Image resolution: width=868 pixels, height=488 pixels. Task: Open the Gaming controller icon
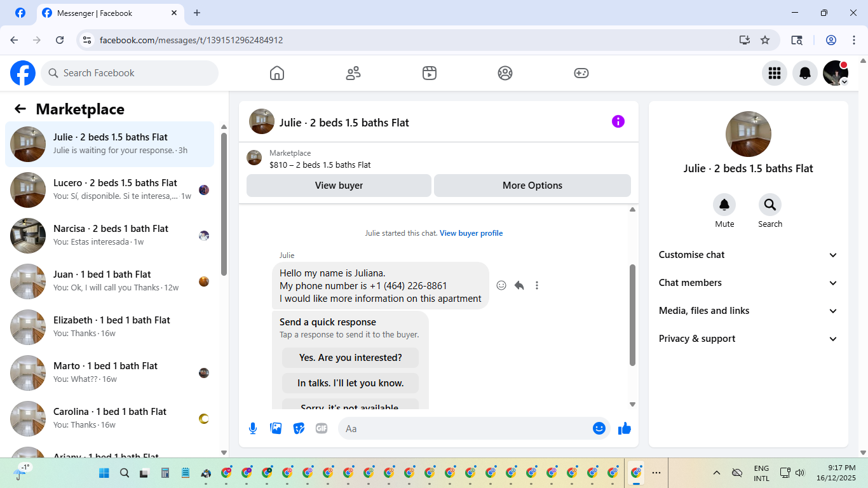(581, 73)
